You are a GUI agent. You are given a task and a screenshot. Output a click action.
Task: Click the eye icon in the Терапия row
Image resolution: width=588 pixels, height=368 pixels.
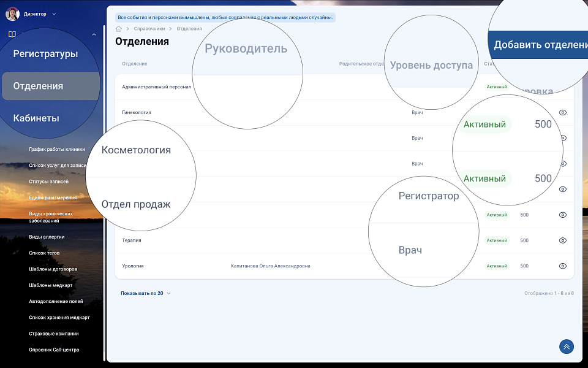562,240
